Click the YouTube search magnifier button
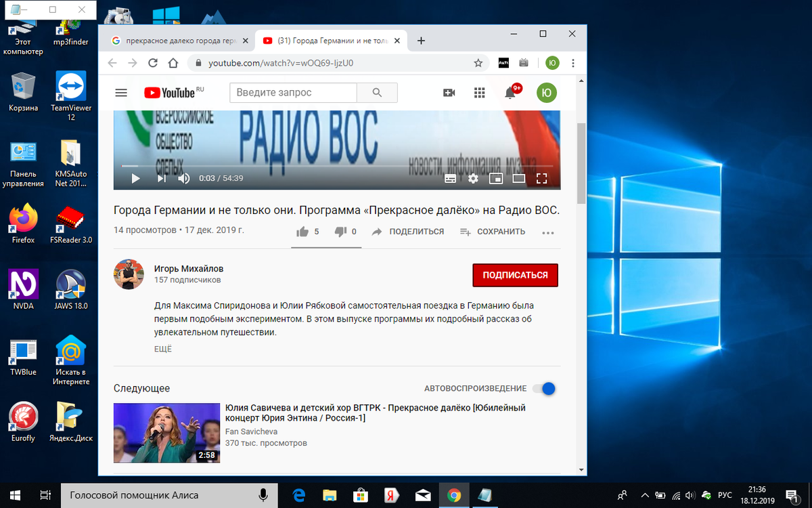The image size is (812, 508). 377,93
